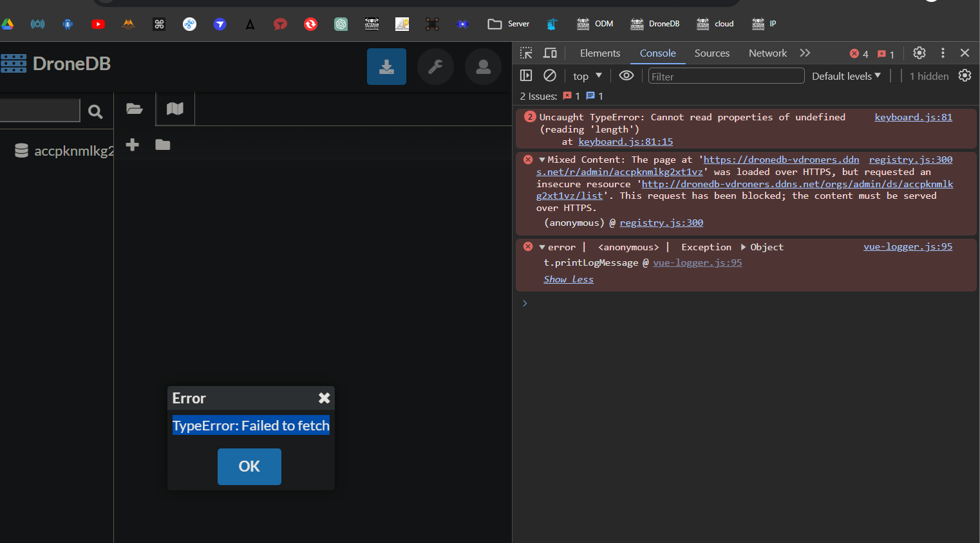
Task: Open the user account menu
Action: click(x=483, y=66)
